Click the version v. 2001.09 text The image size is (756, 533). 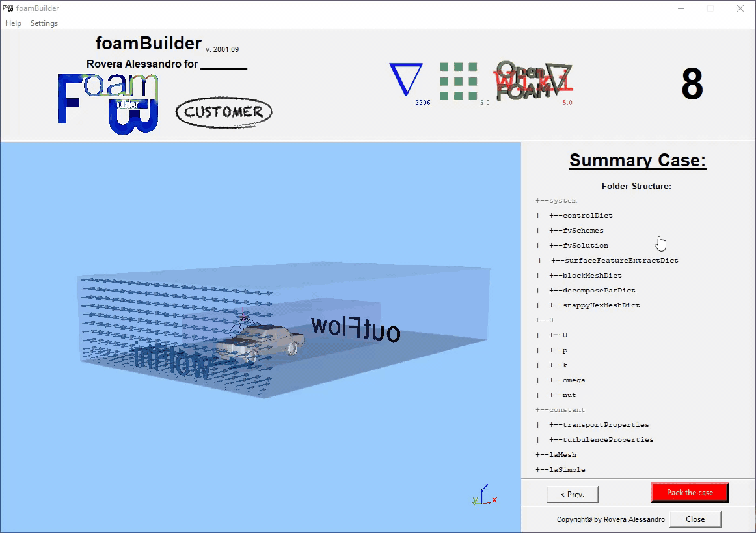[223, 49]
